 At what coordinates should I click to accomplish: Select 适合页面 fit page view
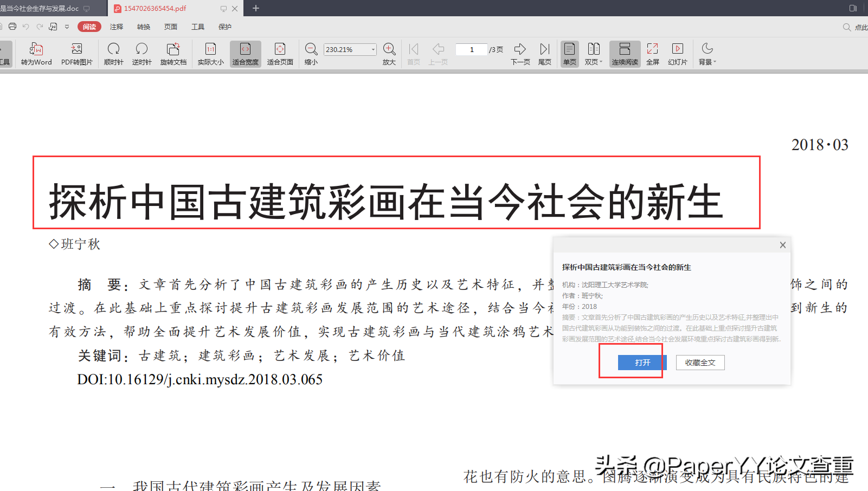coord(280,54)
